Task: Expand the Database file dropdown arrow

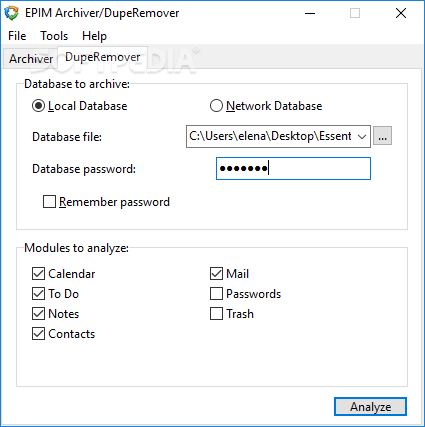Action: 362,136
